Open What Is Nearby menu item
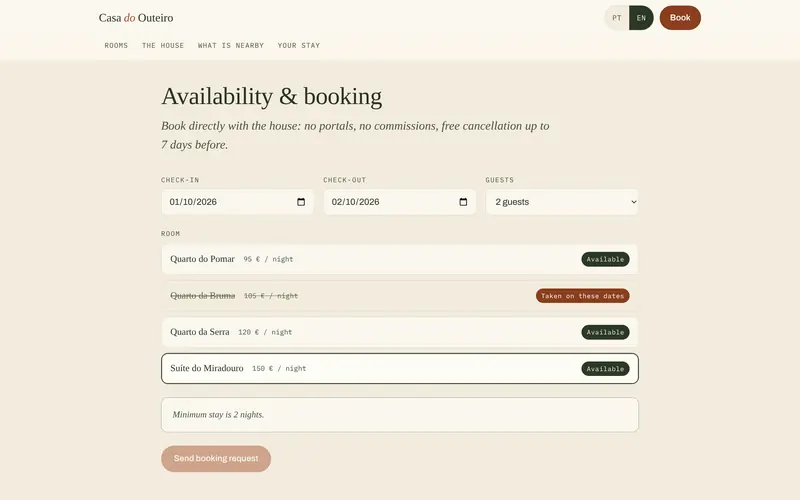 pyautogui.click(x=231, y=45)
